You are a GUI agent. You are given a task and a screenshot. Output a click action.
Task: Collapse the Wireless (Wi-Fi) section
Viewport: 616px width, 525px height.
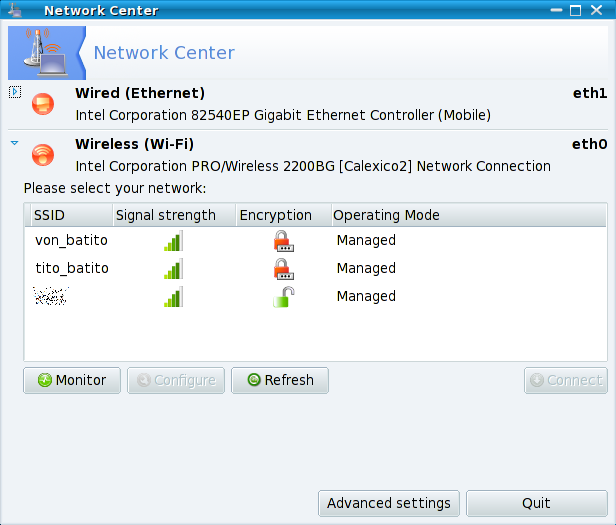(x=14, y=144)
